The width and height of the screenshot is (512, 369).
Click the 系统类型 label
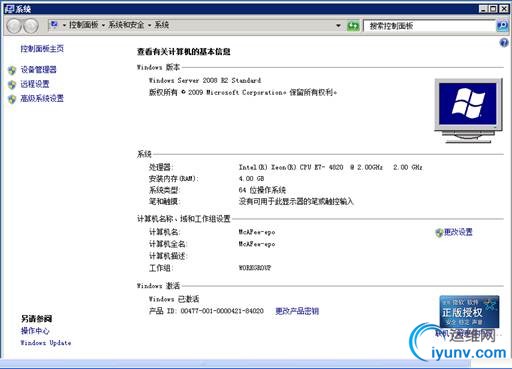[x=164, y=190]
